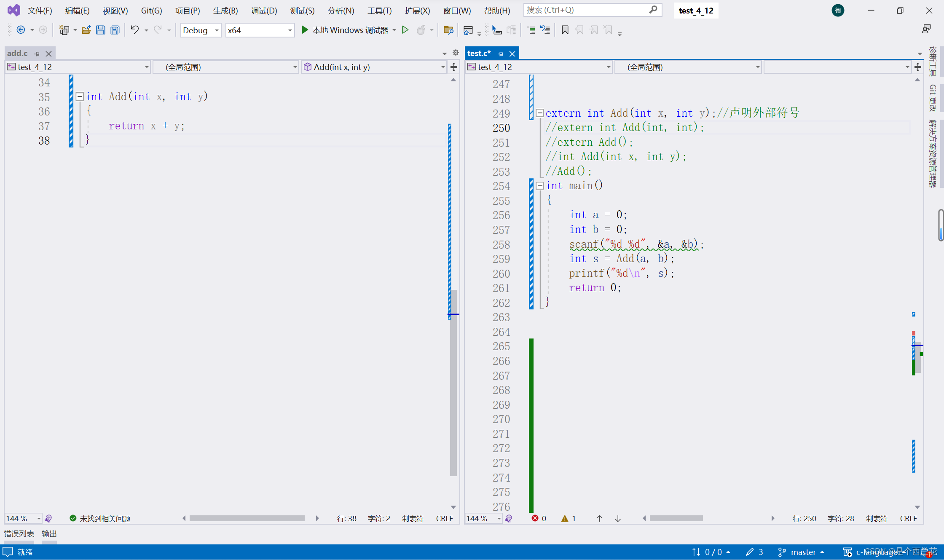This screenshot has width=944, height=560.
Task: Open the 编辑(E) menu
Action: 77,11
